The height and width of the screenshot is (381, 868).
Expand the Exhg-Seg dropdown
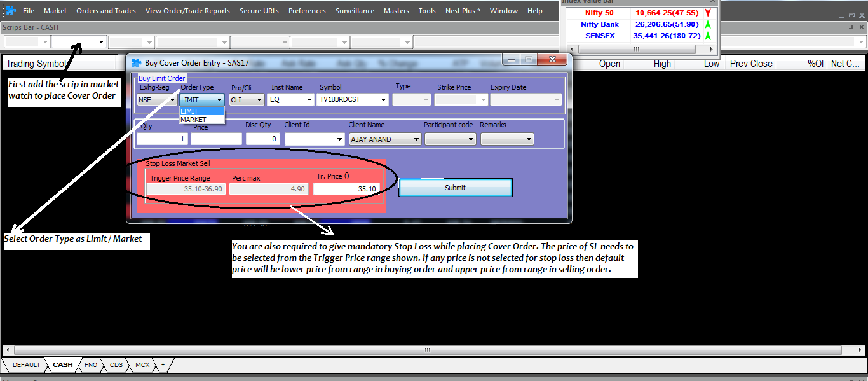pyautogui.click(x=172, y=100)
